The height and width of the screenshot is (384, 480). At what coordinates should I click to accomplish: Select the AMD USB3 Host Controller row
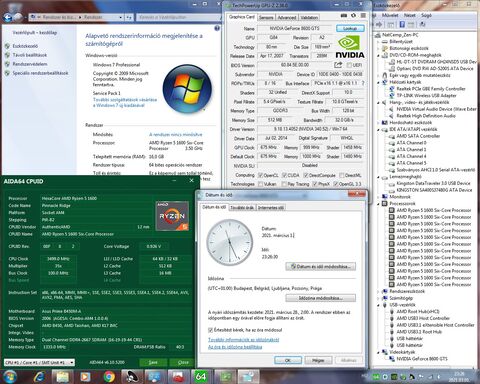coord(423,318)
